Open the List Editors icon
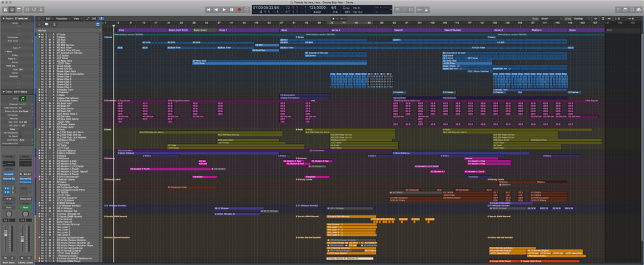 (x=619, y=9)
